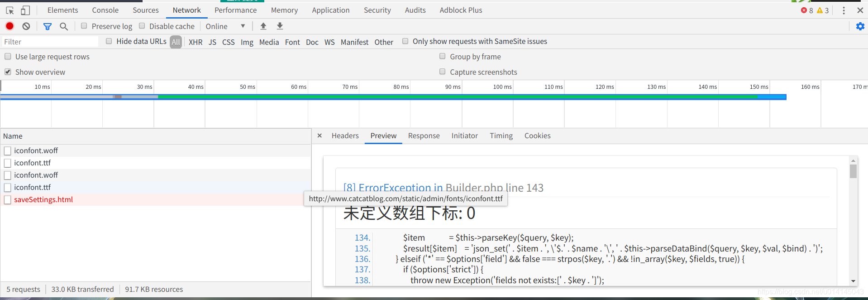Filter requests by Doc
868x300 pixels.
click(x=312, y=42)
